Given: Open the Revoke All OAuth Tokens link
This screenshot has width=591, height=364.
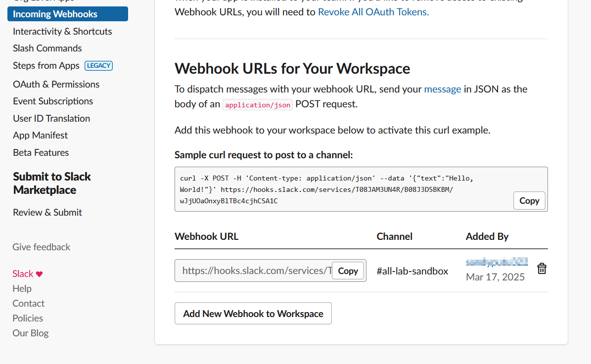Looking at the screenshot, I should tap(373, 12).
